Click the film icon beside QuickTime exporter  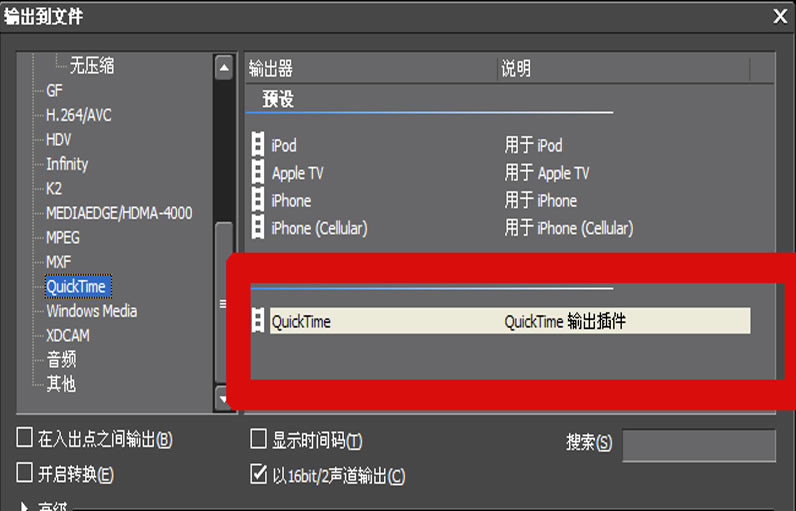point(258,321)
